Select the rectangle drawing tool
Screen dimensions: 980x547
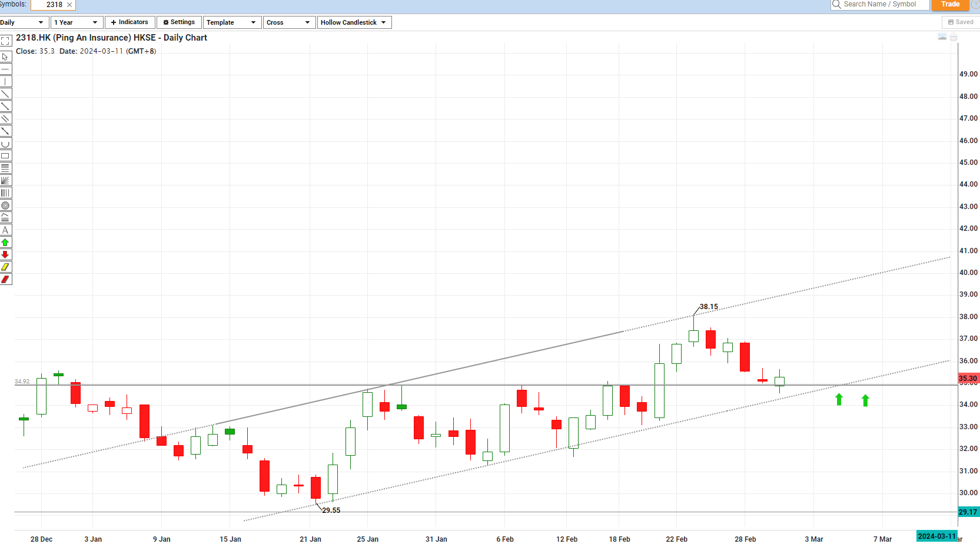pyautogui.click(x=6, y=155)
